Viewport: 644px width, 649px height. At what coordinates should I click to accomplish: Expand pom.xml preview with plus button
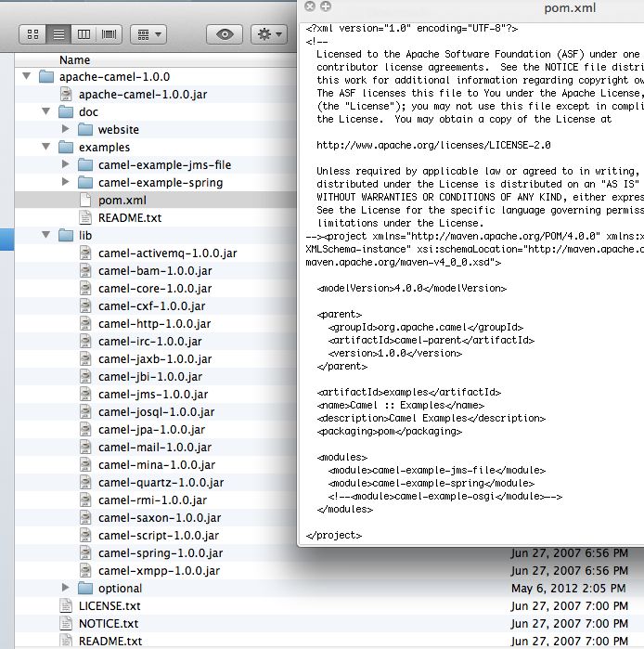tap(326, 6)
